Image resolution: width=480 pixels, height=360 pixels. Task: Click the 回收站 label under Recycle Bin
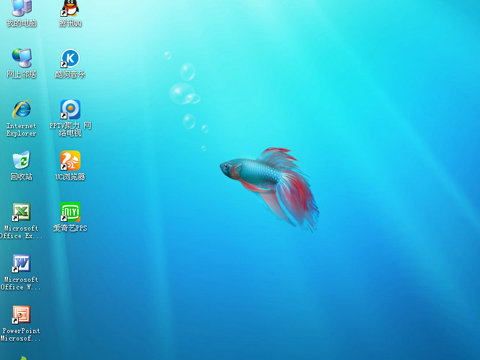[22, 177]
